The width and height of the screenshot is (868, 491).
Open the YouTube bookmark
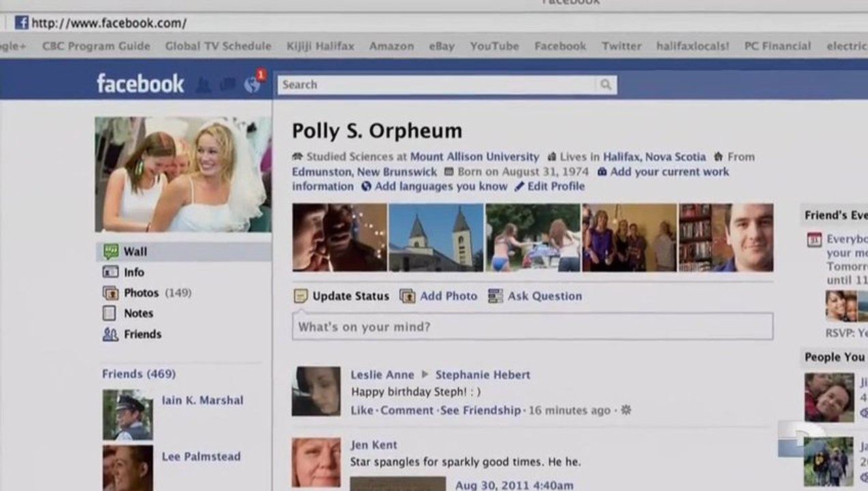[x=494, y=46]
